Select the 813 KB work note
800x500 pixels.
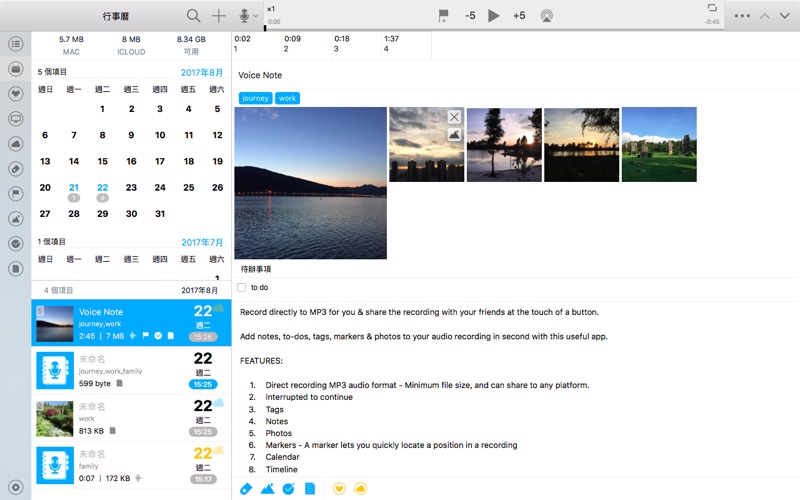click(131, 418)
